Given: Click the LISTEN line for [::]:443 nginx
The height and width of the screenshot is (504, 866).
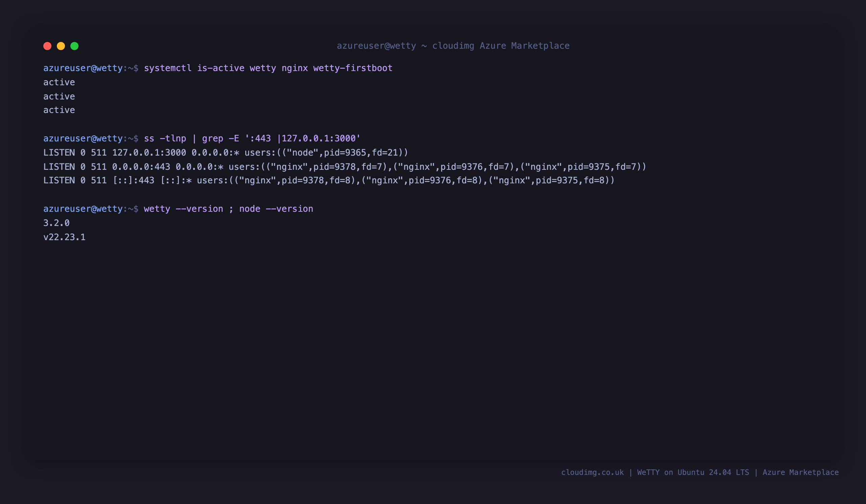Looking at the screenshot, I should tap(329, 180).
